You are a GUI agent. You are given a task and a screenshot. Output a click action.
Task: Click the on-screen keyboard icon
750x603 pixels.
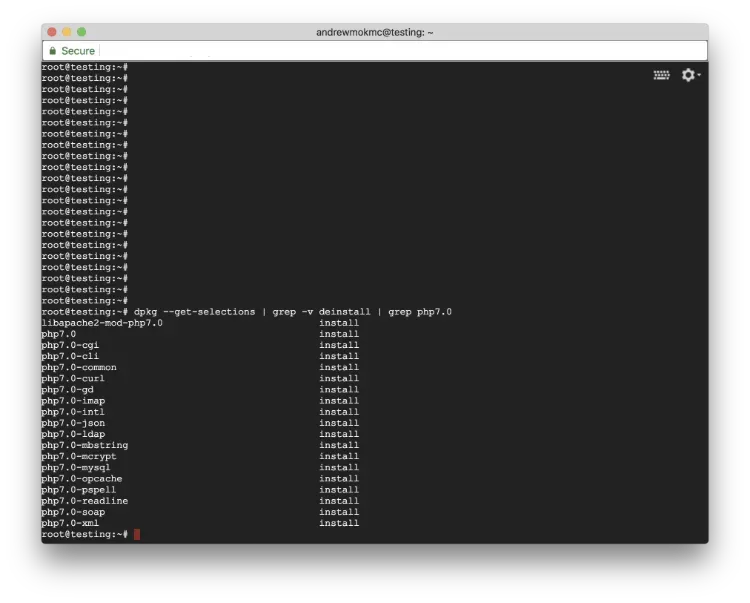[x=661, y=75]
